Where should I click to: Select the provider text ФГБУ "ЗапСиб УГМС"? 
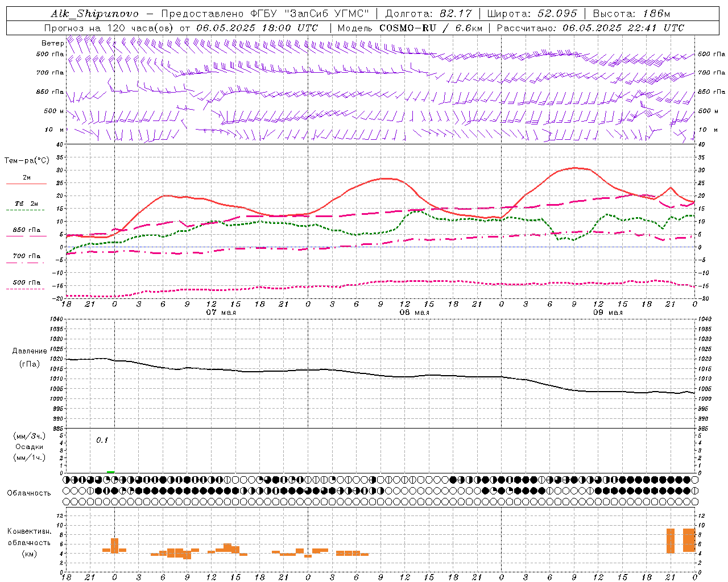pyautogui.click(x=309, y=14)
